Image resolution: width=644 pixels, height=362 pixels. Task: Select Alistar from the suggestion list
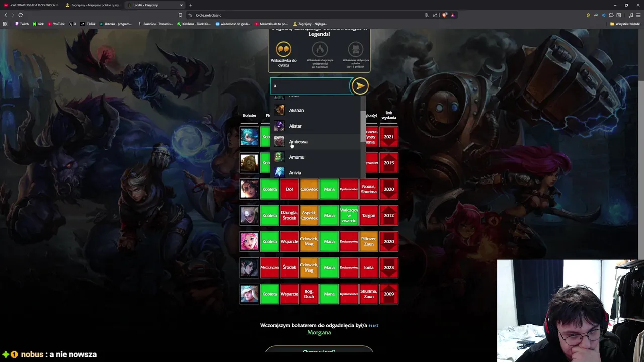pyautogui.click(x=316, y=126)
